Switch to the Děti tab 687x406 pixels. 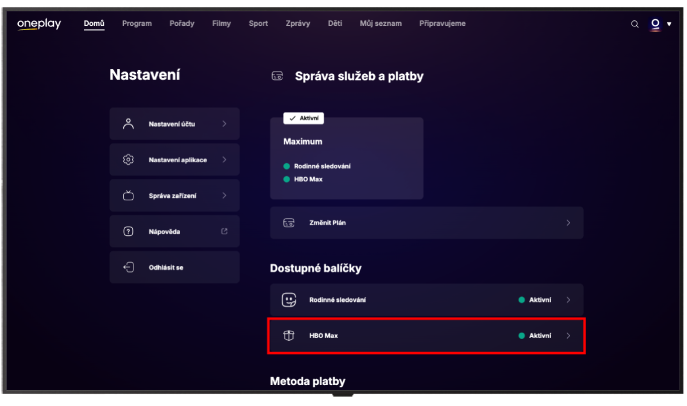335,24
